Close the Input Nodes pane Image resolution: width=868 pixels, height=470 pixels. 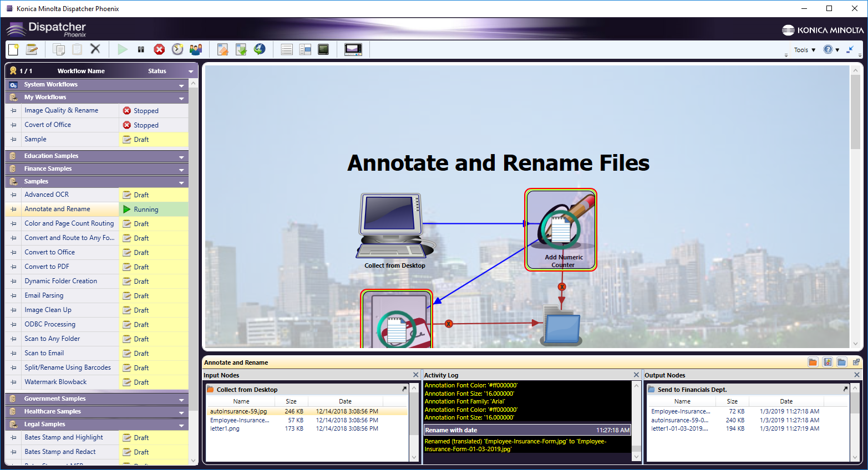click(416, 375)
